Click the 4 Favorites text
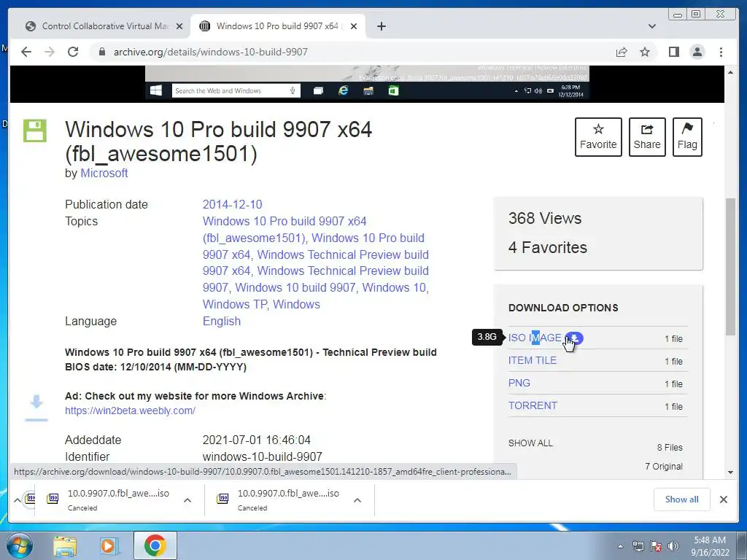747x560 pixels. click(x=547, y=248)
